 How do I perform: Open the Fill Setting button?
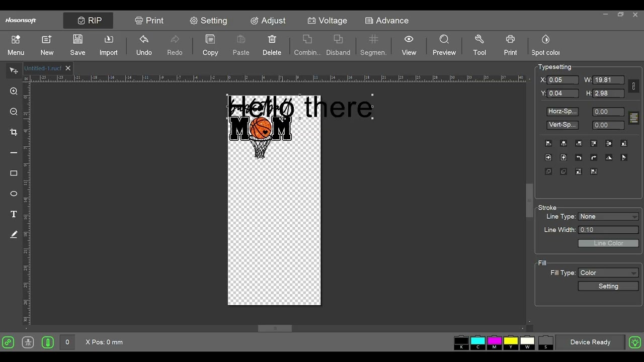608,286
